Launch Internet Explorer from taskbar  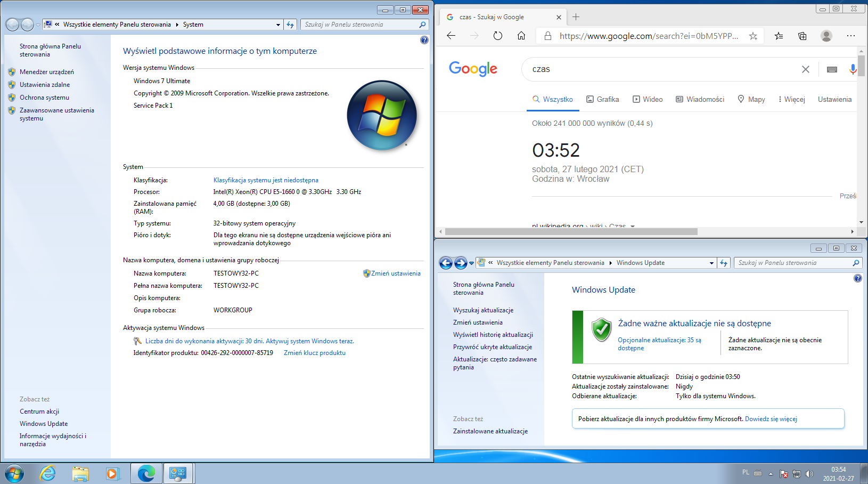pos(48,473)
